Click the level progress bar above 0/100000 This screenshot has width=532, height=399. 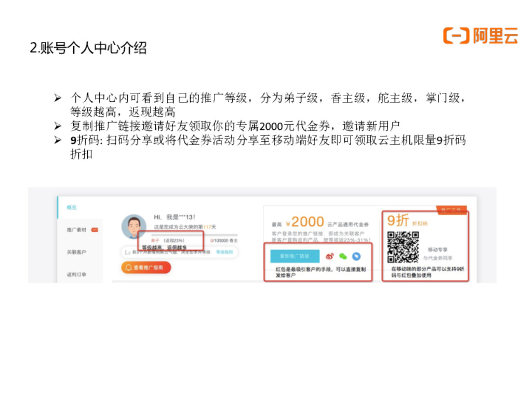coord(194,235)
